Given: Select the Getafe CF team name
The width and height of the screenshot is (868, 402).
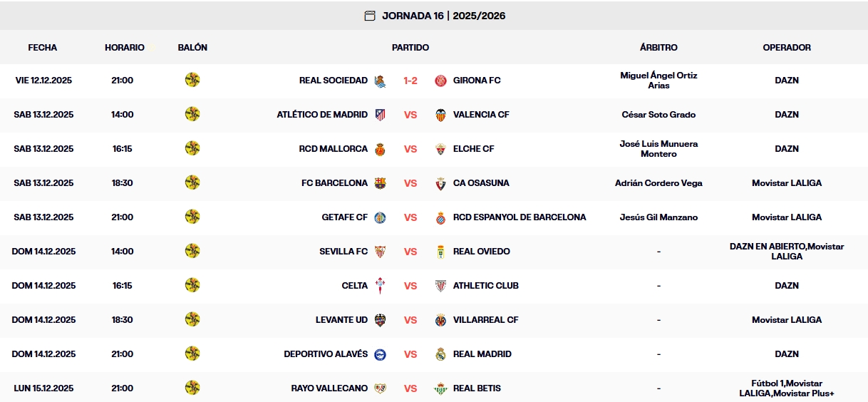Looking at the screenshot, I should tap(344, 217).
